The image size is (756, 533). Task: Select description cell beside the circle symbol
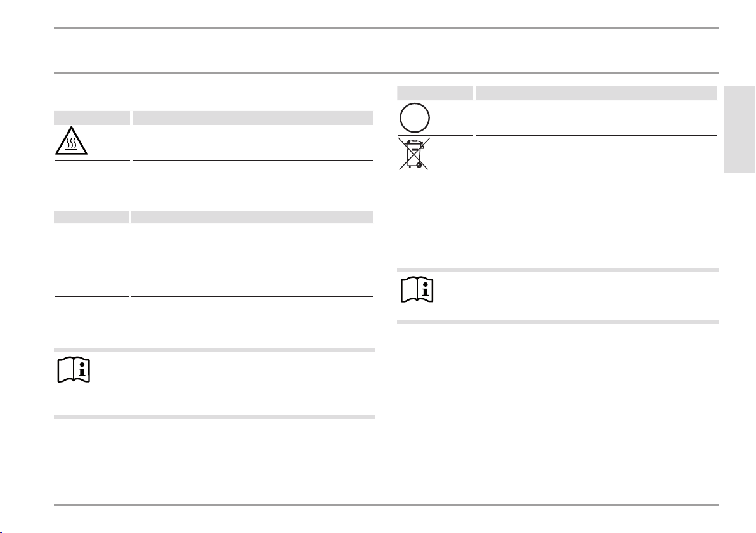point(596,117)
